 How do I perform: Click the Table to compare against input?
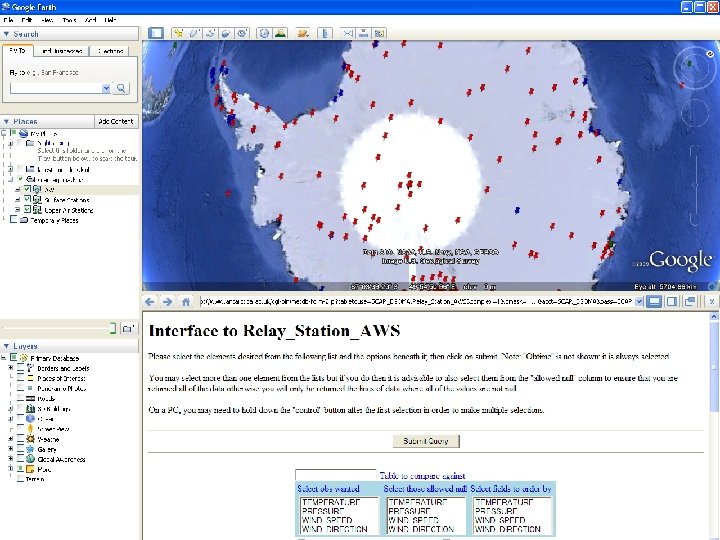[336, 475]
